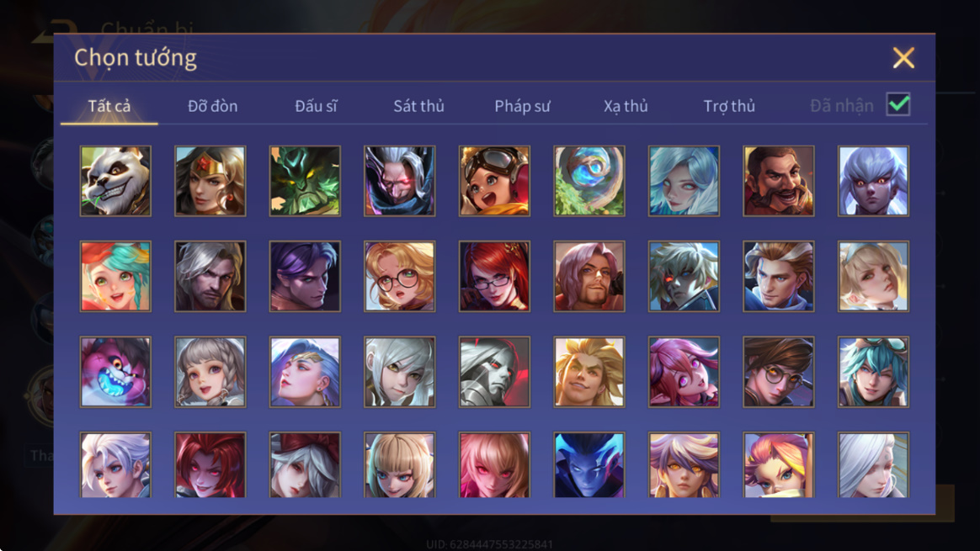The width and height of the screenshot is (980, 551).
Task: Select the Tất cả tab
Action: (109, 106)
